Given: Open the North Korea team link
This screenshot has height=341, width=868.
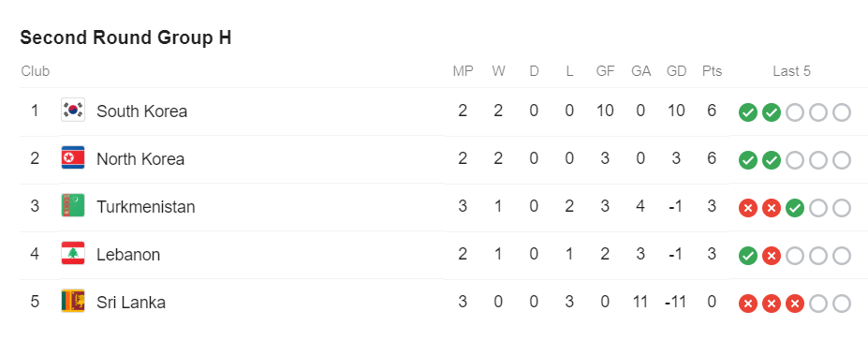Looking at the screenshot, I should click(x=140, y=159).
